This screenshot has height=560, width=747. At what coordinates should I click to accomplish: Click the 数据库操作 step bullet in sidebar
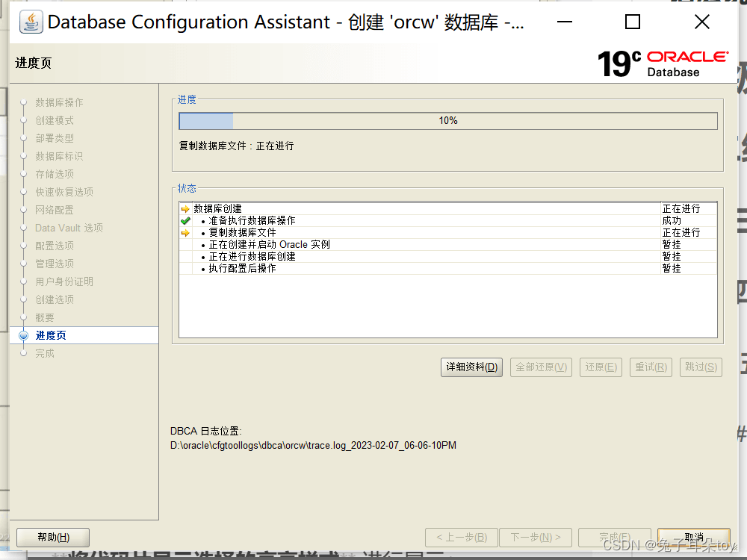(24, 103)
